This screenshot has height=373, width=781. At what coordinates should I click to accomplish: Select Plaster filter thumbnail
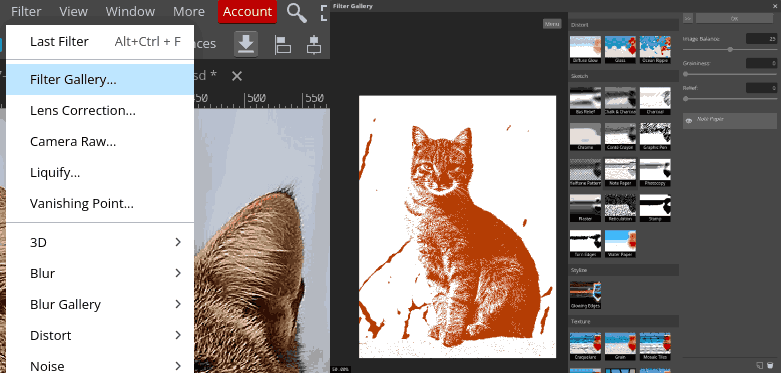point(585,208)
